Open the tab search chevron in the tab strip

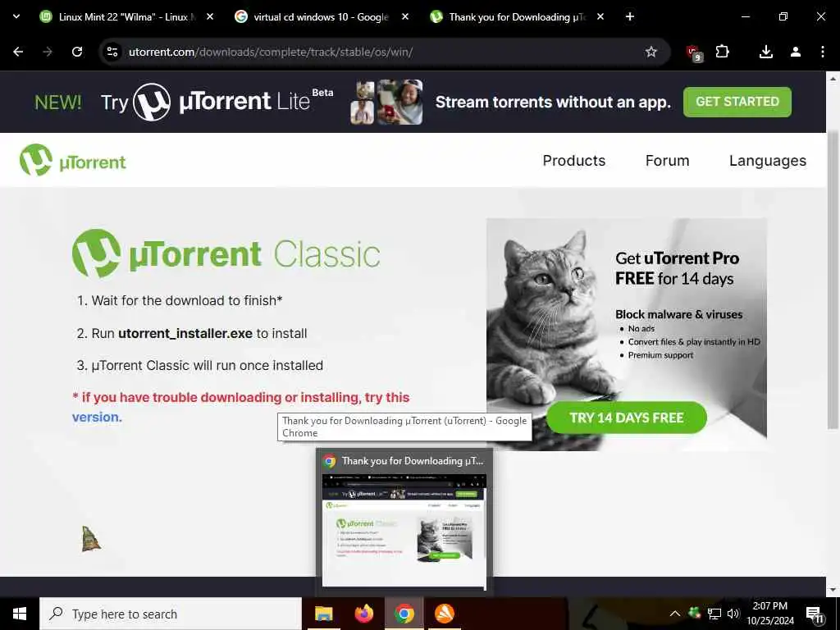(16, 16)
